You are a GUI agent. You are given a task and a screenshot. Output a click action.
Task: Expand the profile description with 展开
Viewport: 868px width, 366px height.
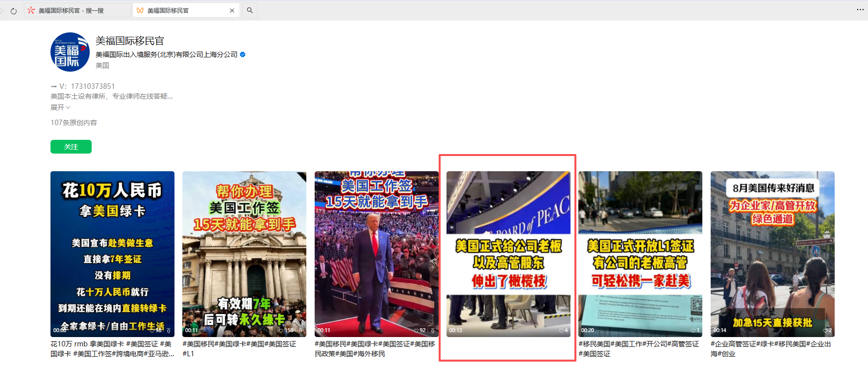pos(60,107)
